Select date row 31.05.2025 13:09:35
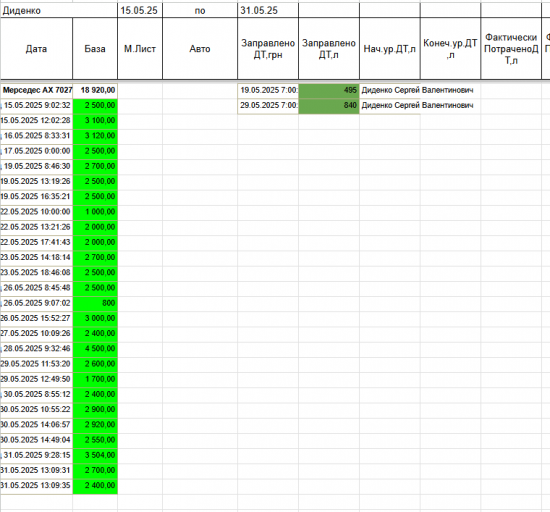 36,485
